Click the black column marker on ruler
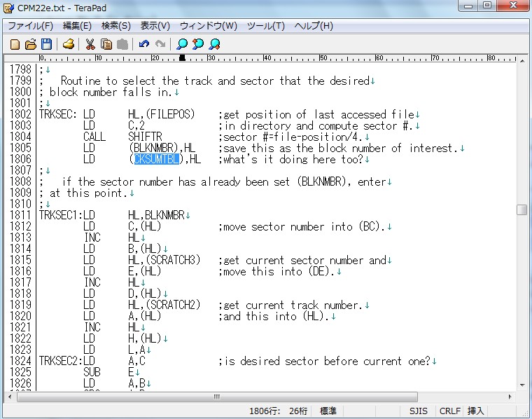Image resolution: width=532 pixels, height=419 pixels. coord(182,58)
